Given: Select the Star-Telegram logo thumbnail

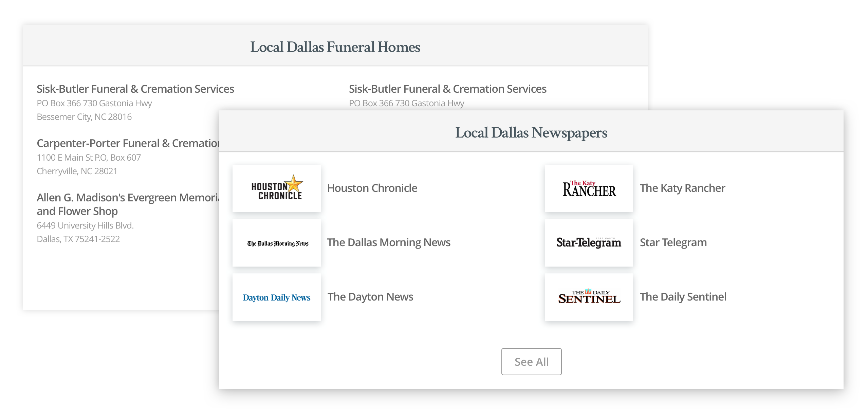Looking at the screenshot, I should click(589, 243).
